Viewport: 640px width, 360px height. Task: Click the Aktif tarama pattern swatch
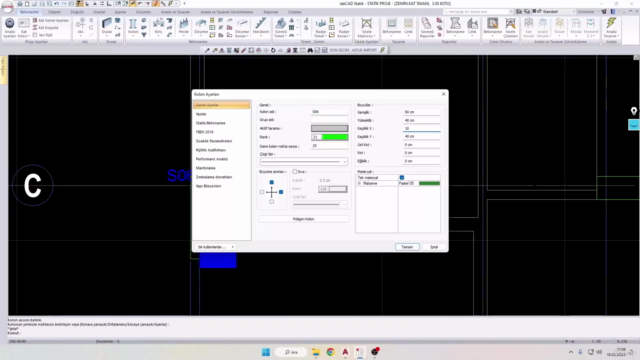(x=329, y=128)
